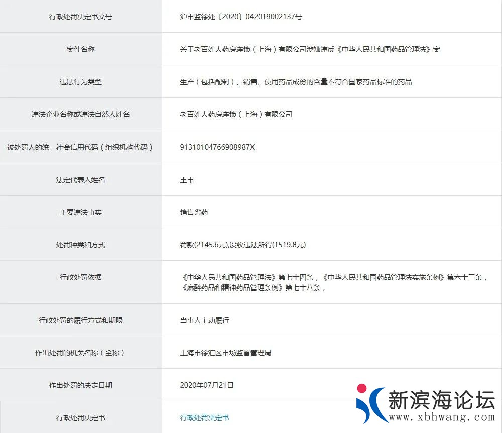Viewport: 504px width, 433px height.
Task: Click the 违法行为类型 label
Action: point(81,82)
